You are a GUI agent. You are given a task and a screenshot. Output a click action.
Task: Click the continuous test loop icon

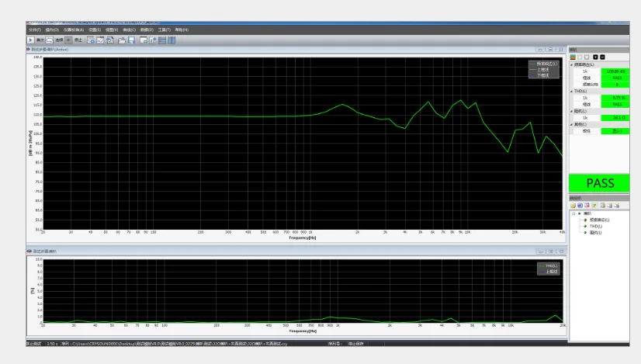pos(50,40)
